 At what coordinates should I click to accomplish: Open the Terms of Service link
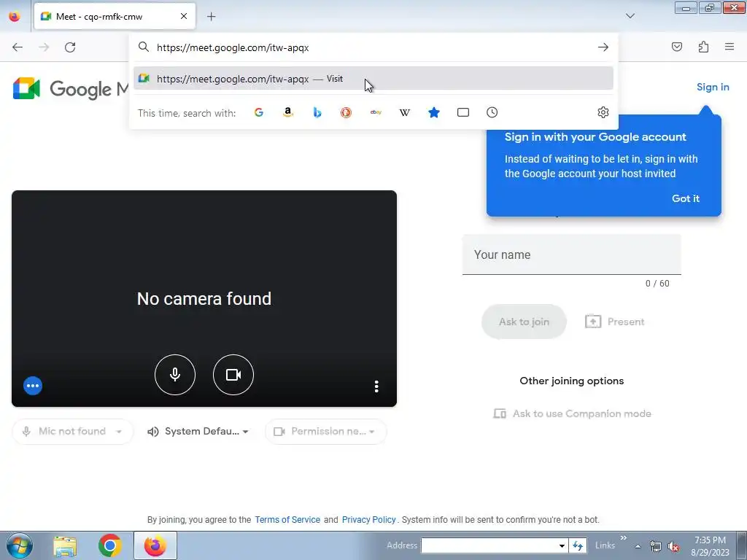pos(287,519)
